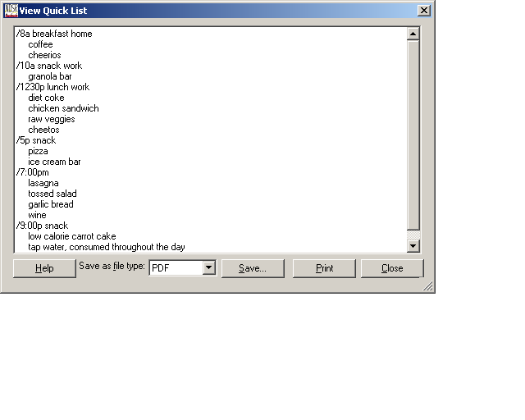Click the window resize grip

click(x=428, y=286)
